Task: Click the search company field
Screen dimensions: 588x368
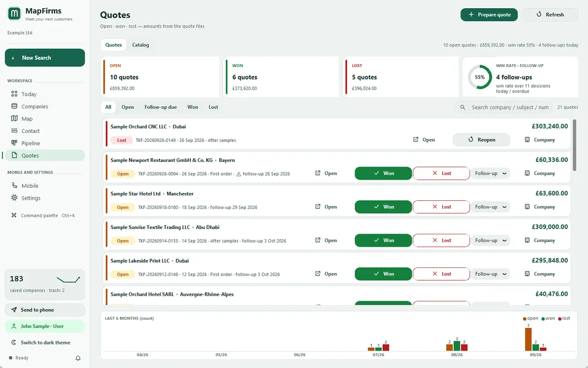Action: pos(504,107)
